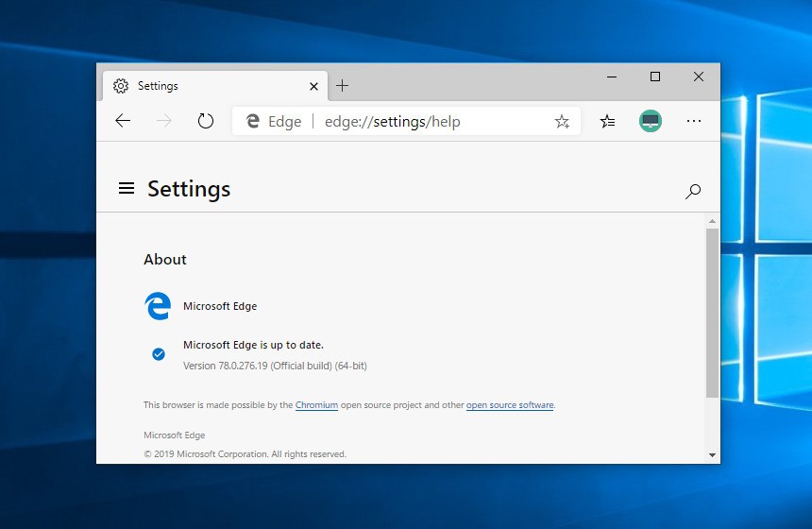Open the profile avatar menu
Screen dimensions: 812x529
coord(651,121)
